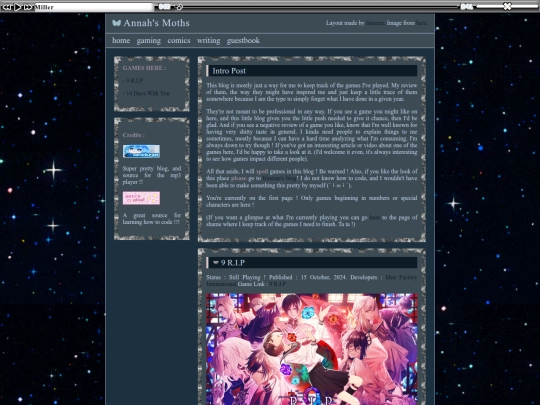
Task: Click the moth icon beside Annah's Moths
Action: pyautogui.click(x=116, y=23)
